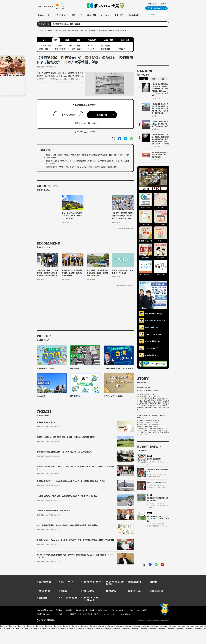The height and width of the screenshot is (644, 206).
Task: Click the quiz icon for くまモンクイズ
Action: 142,349
